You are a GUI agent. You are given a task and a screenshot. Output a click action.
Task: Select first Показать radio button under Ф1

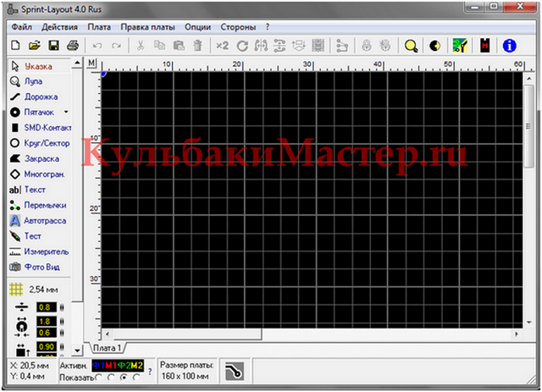(x=98, y=378)
